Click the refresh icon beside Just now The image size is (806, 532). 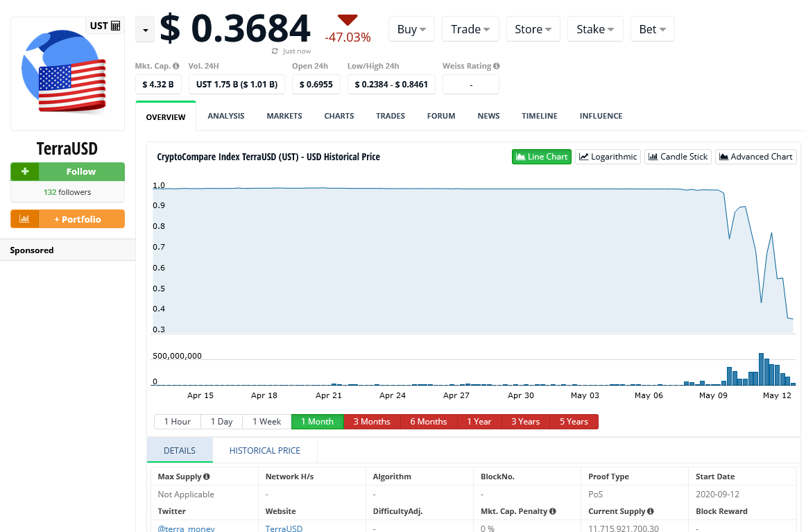(275, 51)
